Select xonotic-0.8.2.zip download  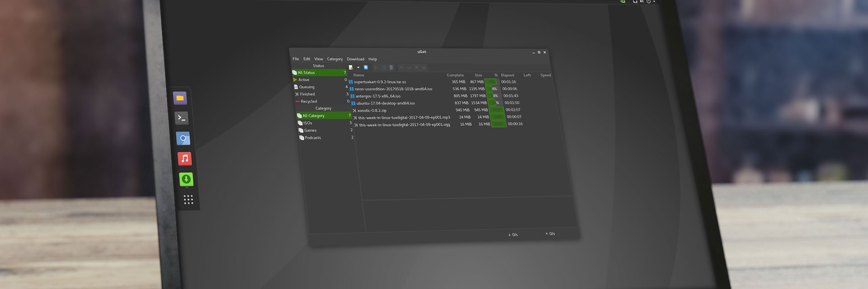pyautogui.click(x=372, y=110)
